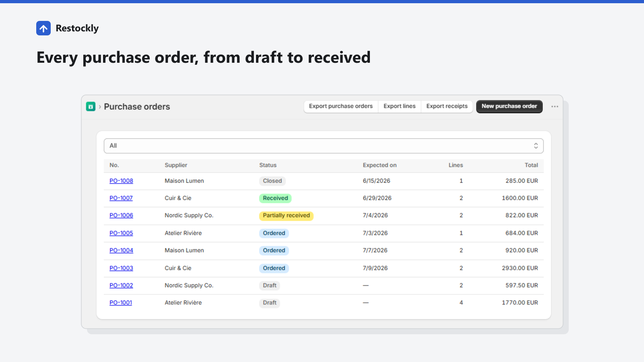The height and width of the screenshot is (362, 644).
Task: Click Export purchase orders button
Action: coord(341,106)
